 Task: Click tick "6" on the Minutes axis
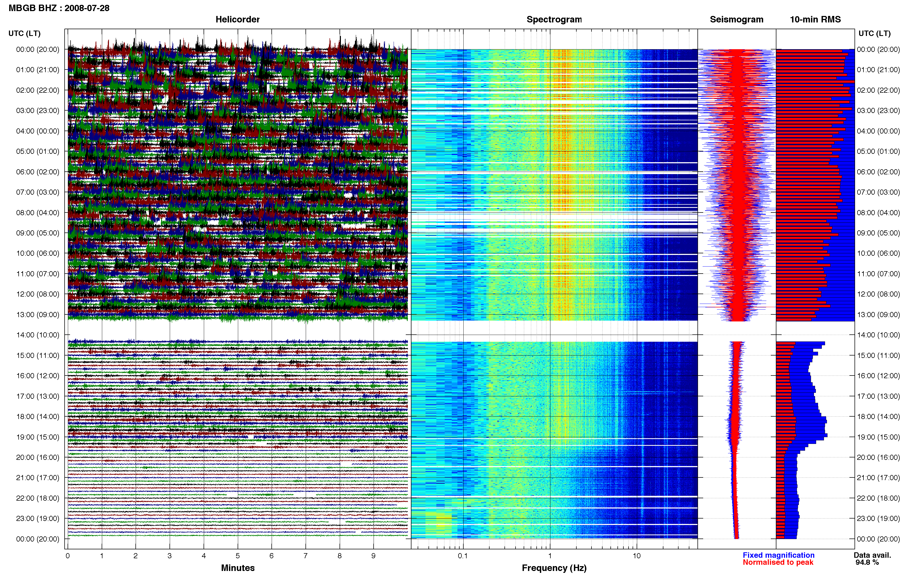[x=272, y=556]
